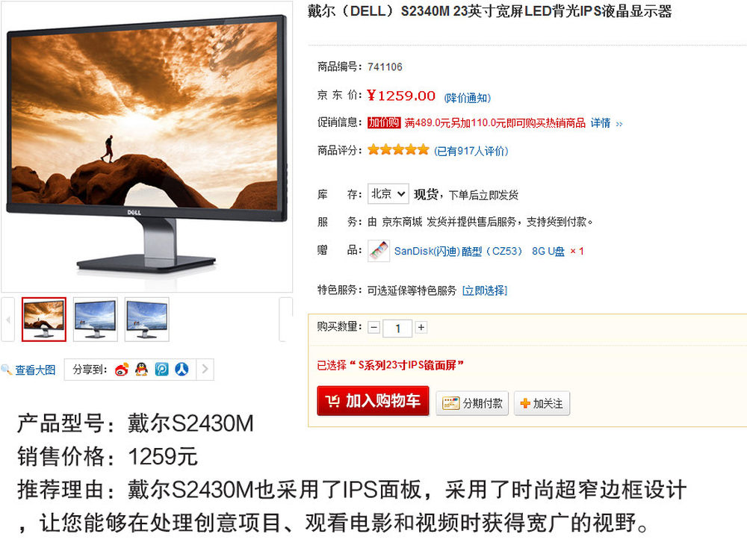This screenshot has width=747, height=560.
Task: Share to Tencent Weibo icon
Action: pyautogui.click(x=161, y=370)
